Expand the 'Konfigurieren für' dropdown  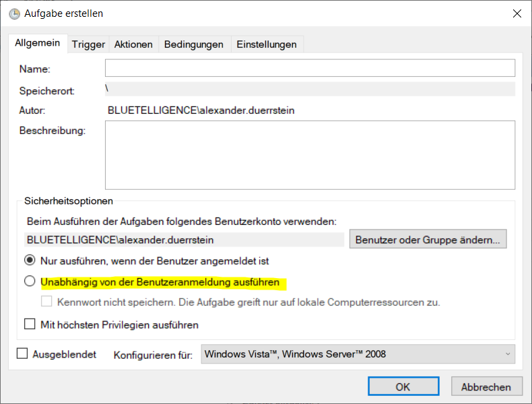[x=358, y=354]
